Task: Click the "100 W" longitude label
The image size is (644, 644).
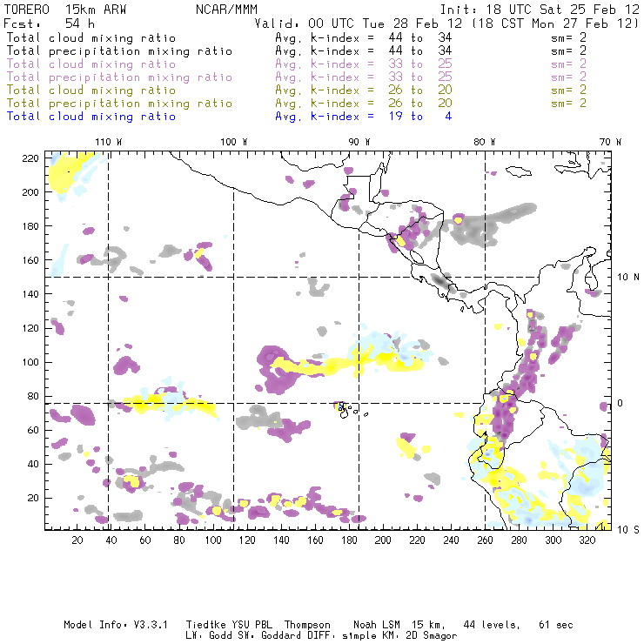Action: point(234,142)
